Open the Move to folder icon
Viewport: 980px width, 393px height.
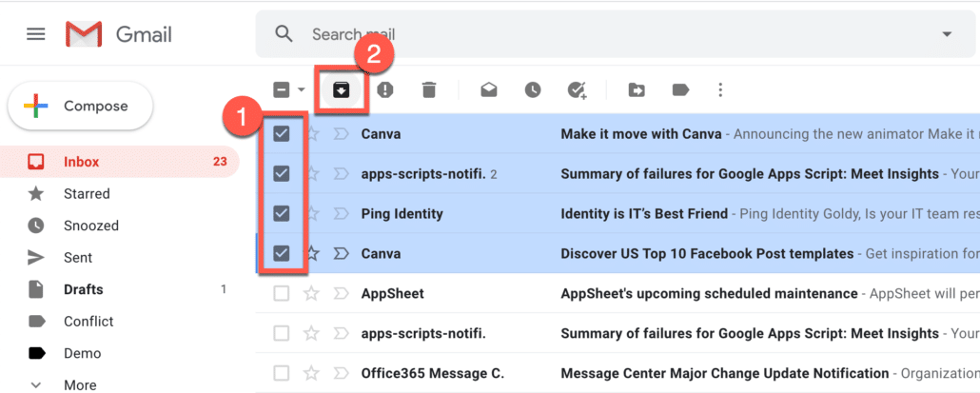[637, 90]
